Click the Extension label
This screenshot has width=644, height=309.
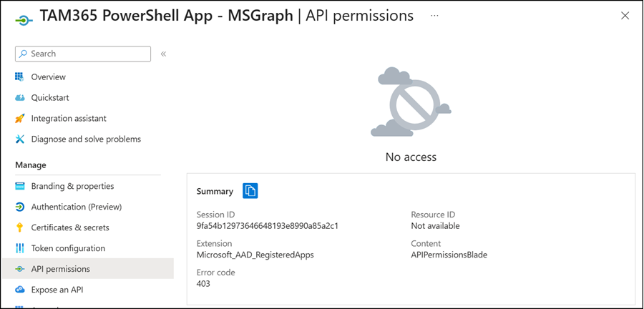pyautogui.click(x=215, y=243)
